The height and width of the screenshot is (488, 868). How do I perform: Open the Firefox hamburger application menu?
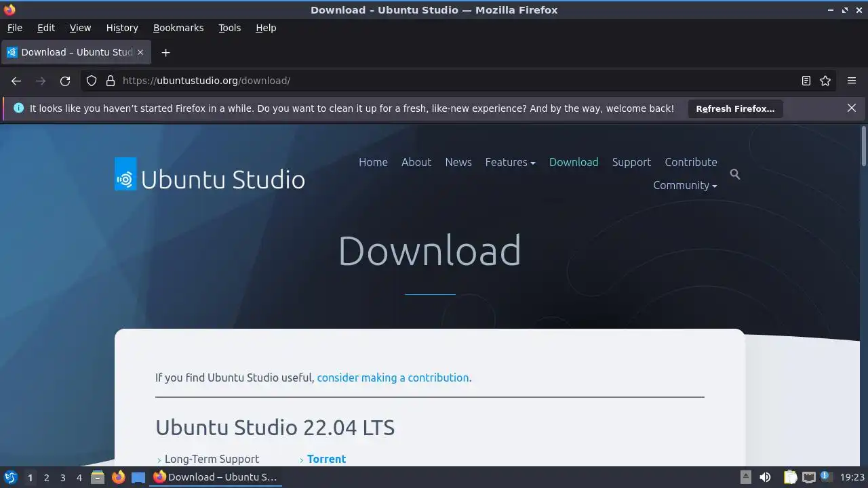point(852,81)
